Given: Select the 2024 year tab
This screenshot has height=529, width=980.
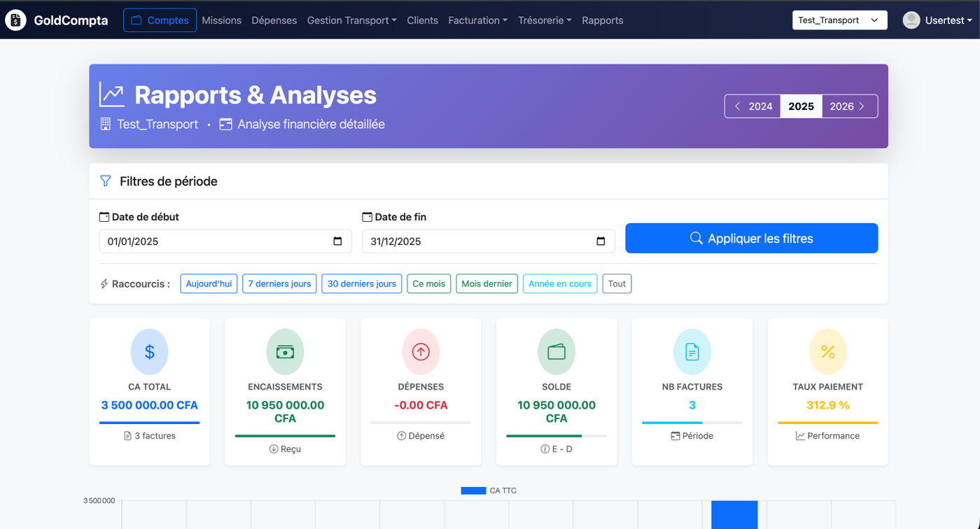Looking at the screenshot, I should pos(759,106).
